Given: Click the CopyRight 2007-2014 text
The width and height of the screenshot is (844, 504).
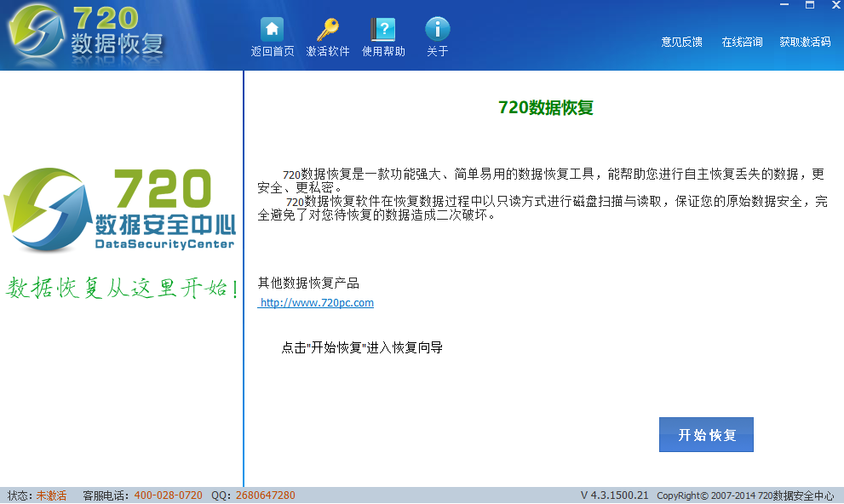Looking at the screenshot, I should pyautogui.click(x=745, y=496).
